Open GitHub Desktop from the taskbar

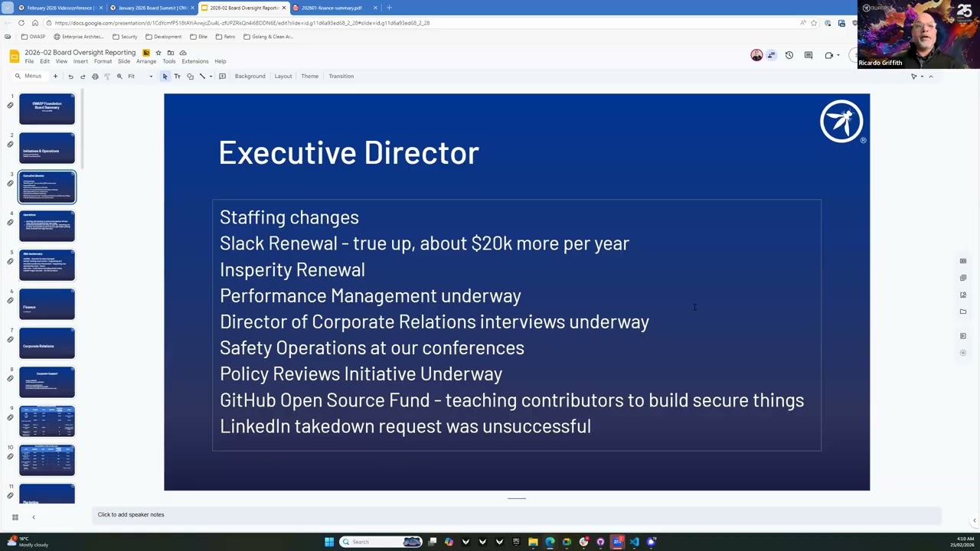point(600,542)
